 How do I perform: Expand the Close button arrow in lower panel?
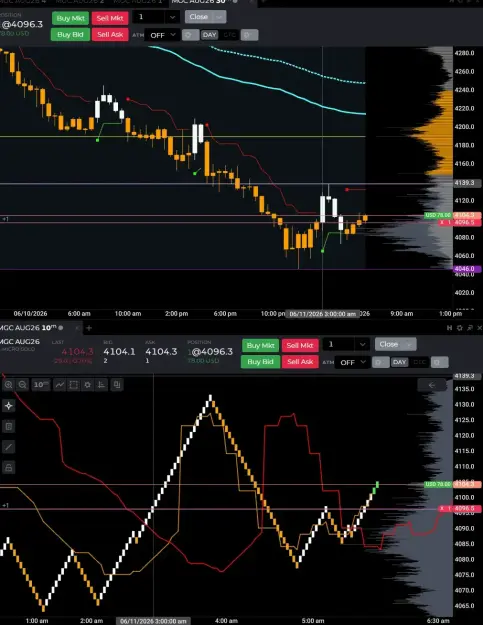(x=409, y=344)
